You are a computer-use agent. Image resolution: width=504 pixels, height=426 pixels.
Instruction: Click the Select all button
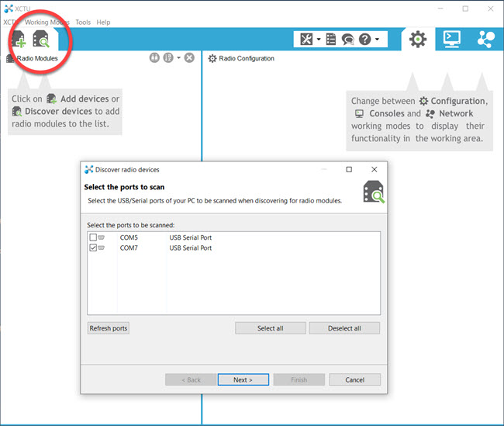point(270,328)
